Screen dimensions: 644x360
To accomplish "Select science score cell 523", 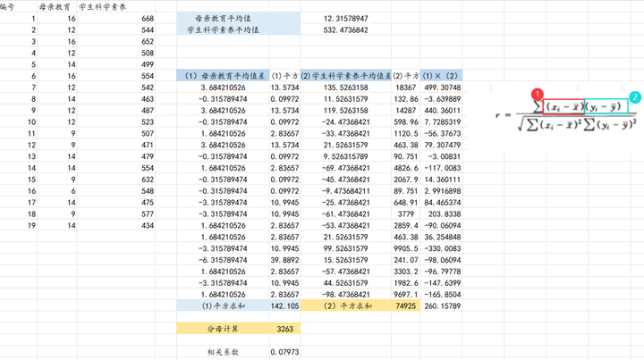I will pos(115,121).
